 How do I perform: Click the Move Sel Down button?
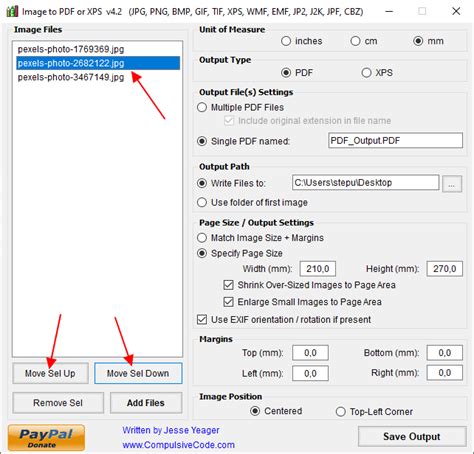coord(138,373)
